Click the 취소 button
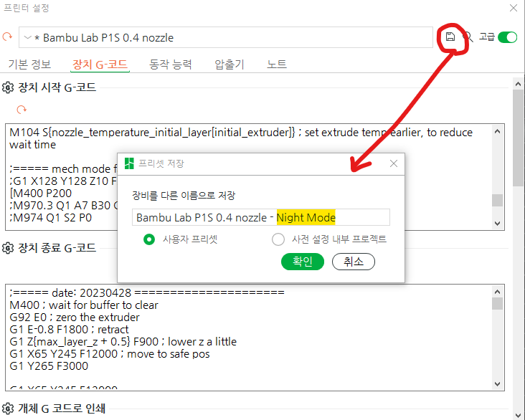The width and height of the screenshot is (525, 420). click(354, 262)
